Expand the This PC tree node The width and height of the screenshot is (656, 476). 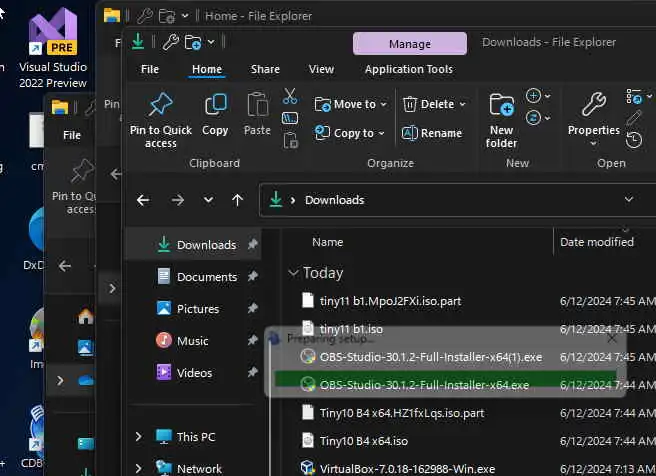139,437
